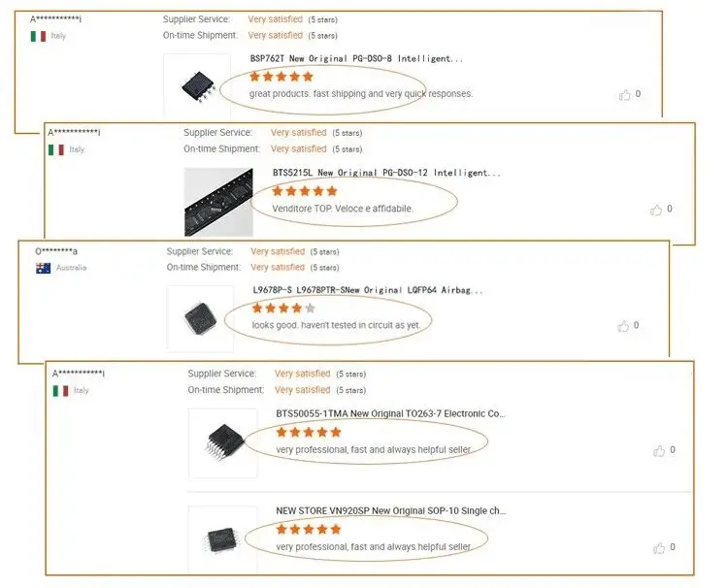Screen dimensions: 728x588
Task: Open VN920SP SOP-10 product thumbnail
Action: 223,540
